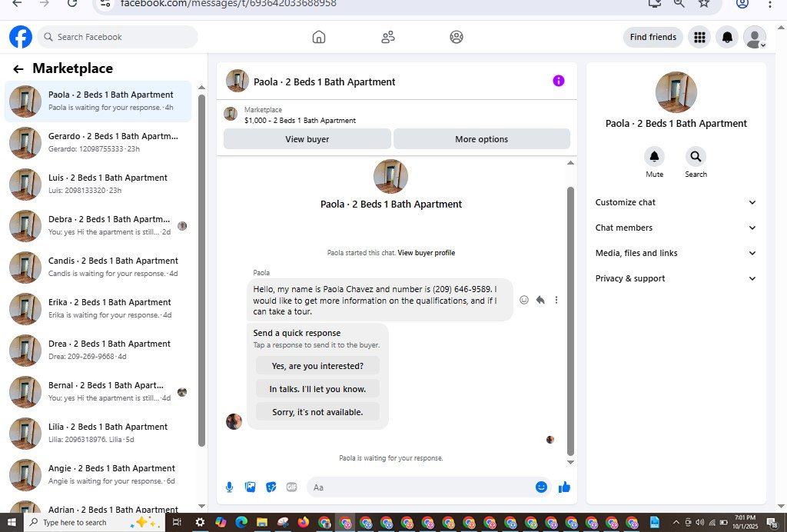The height and width of the screenshot is (532, 787).
Task: Reply to Paola's message
Action: pyautogui.click(x=540, y=300)
